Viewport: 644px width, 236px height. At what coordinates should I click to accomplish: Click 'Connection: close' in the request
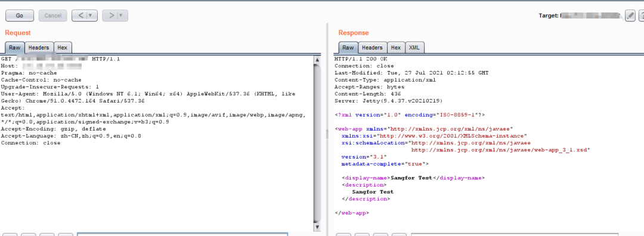30,143
